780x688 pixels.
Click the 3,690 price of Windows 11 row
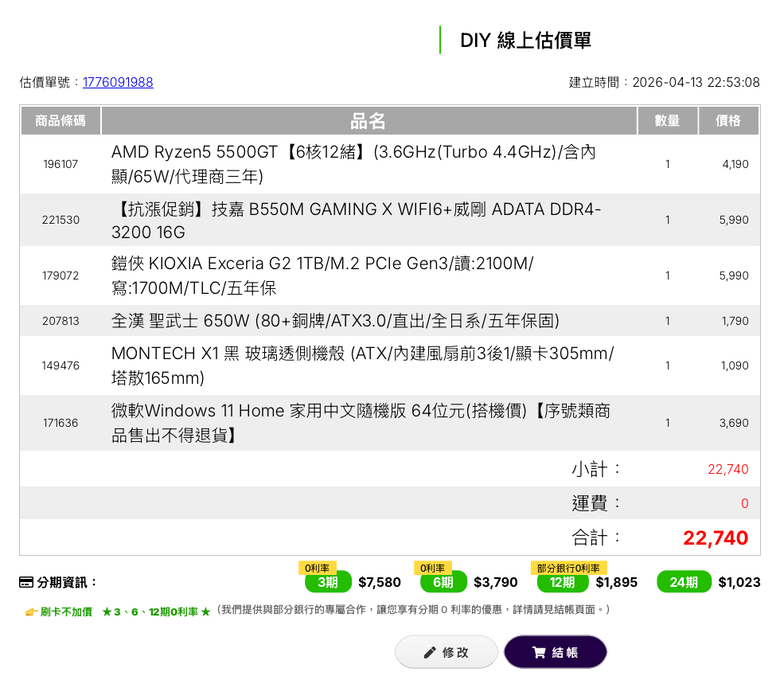(x=734, y=423)
